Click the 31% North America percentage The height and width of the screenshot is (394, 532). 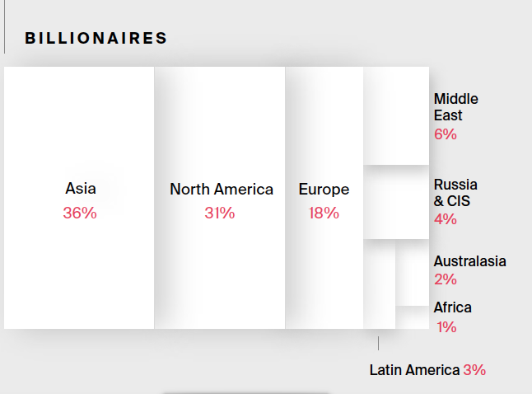pyautogui.click(x=220, y=213)
